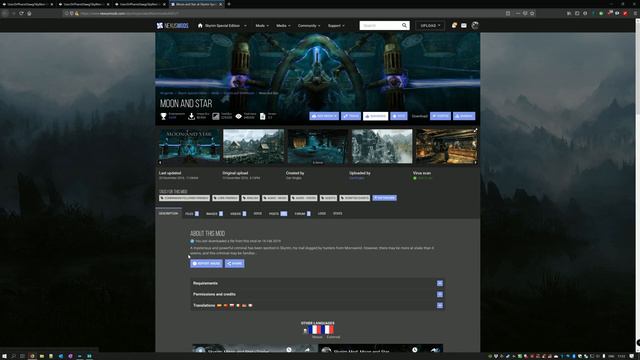The image size is (640, 360).
Task: Open the dark blue interior thumbnail
Action: pyautogui.click(x=318, y=147)
